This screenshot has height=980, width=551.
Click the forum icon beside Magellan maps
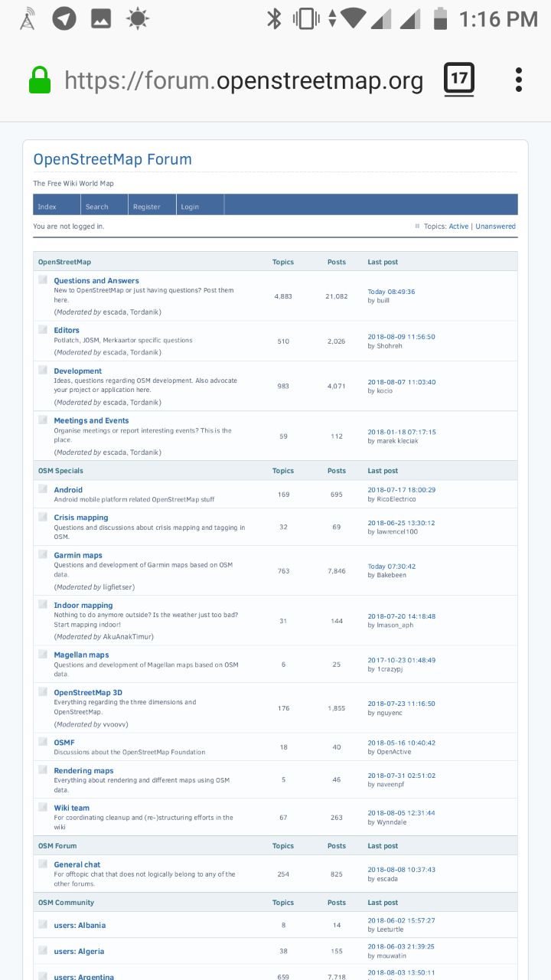(43, 654)
